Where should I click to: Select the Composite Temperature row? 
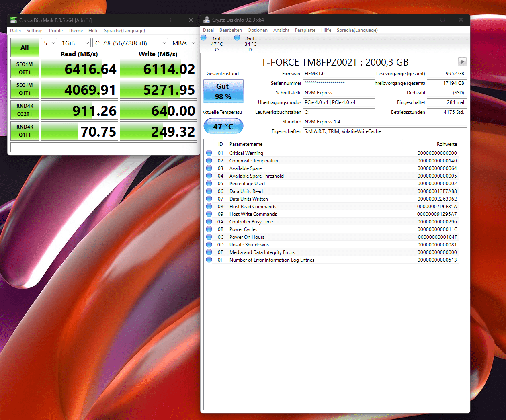pyautogui.click(x=332, y=161)
